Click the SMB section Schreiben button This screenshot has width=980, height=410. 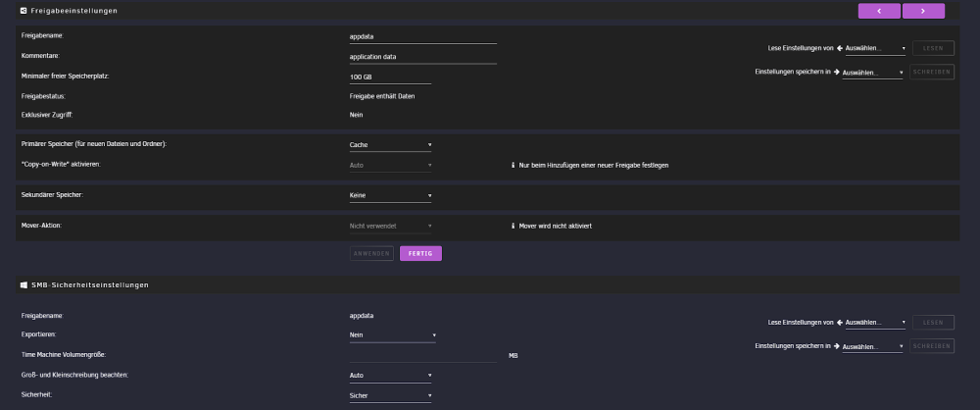(x=932, y=346)
